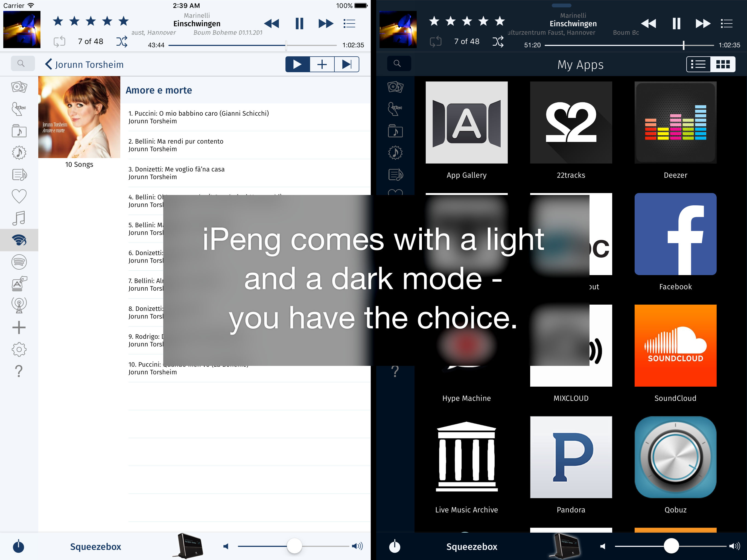Open Music Folder icon in light sidebar
747x560 pixels.
pyautogui.click(x=19, y=131)
